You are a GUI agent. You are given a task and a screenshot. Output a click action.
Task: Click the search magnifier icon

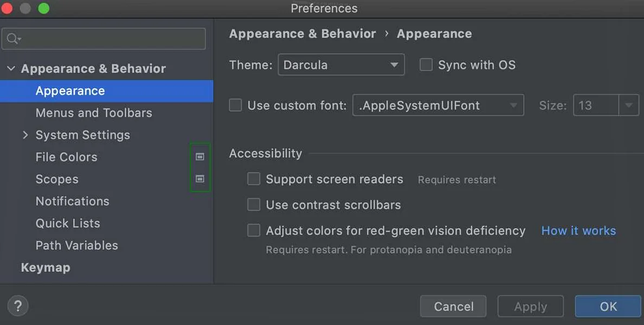point(13,39)
